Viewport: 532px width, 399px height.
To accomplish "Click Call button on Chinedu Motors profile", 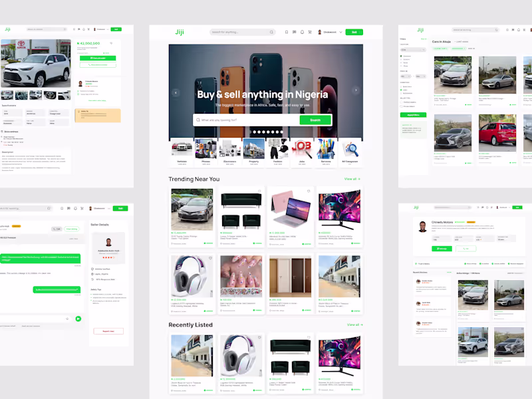I will 466,249.
